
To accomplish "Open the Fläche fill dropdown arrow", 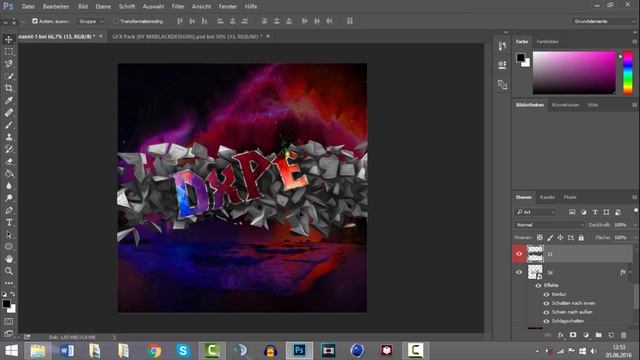I will (635, 238).
